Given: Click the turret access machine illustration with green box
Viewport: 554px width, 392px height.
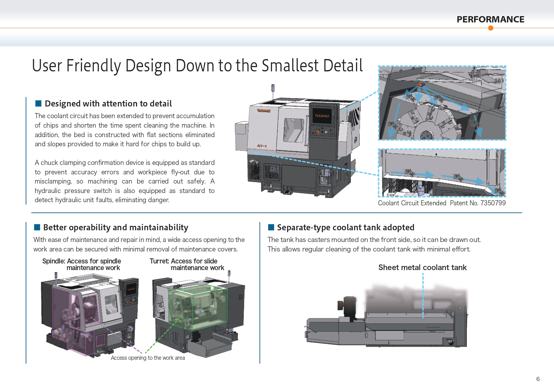Looking at the screenshot, I should (199, 314).
